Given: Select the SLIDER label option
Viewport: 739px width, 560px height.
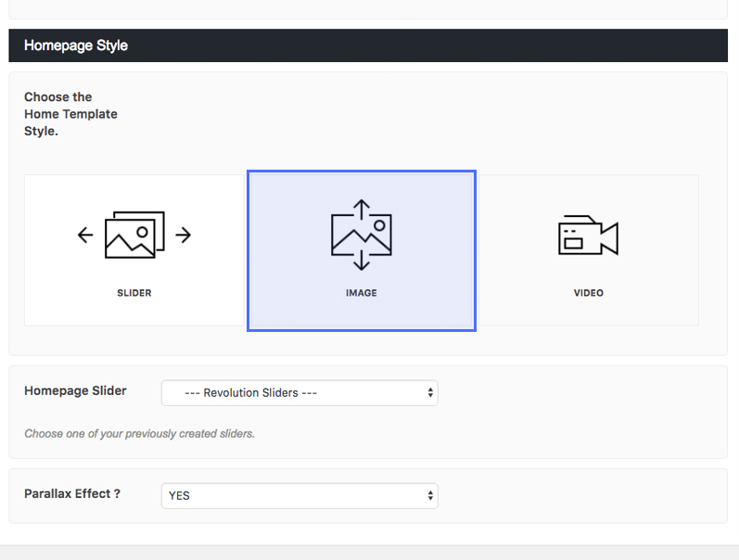Looking at the screenshot, I should click(x=134, y=293).
